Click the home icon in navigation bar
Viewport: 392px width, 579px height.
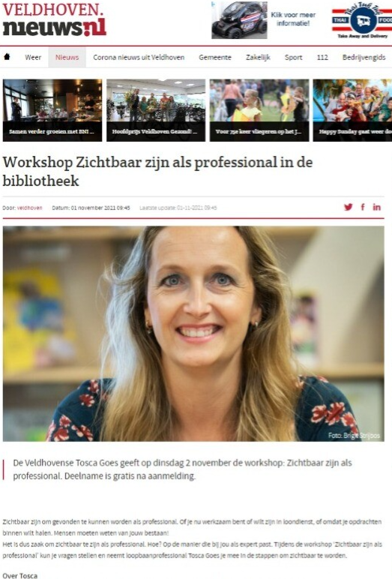[x=7, y=57]
